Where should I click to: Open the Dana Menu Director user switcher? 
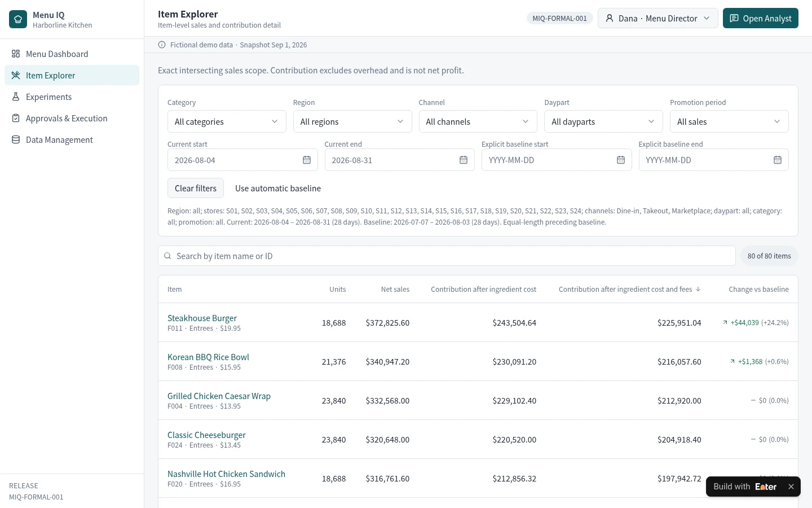coord(658,18)
